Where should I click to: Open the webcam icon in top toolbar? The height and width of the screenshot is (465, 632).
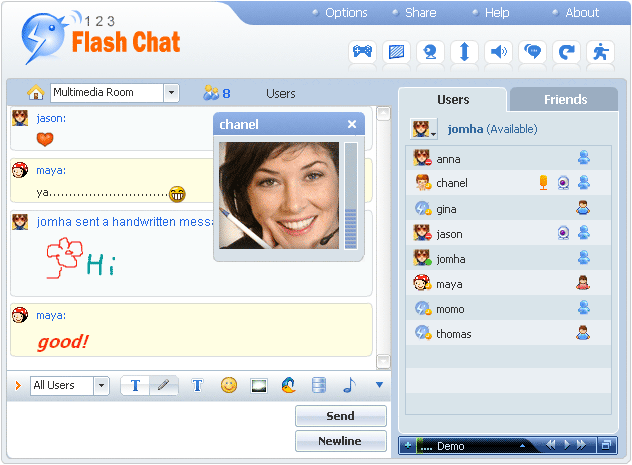429,52
